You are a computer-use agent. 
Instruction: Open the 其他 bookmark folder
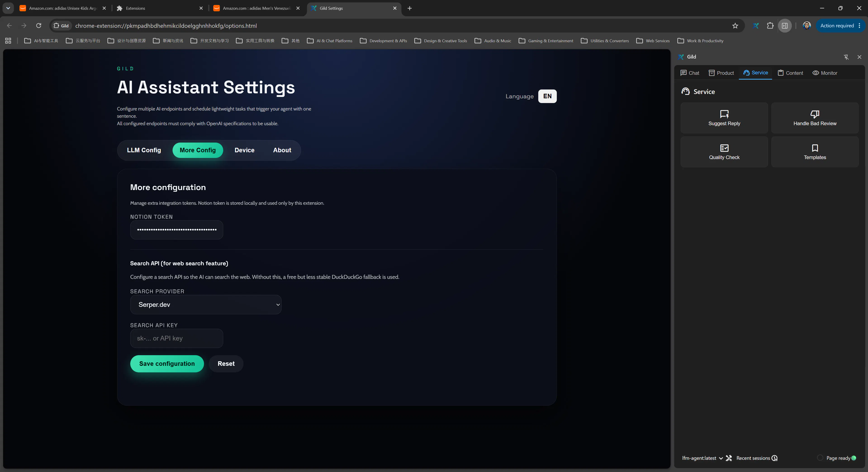290,41
